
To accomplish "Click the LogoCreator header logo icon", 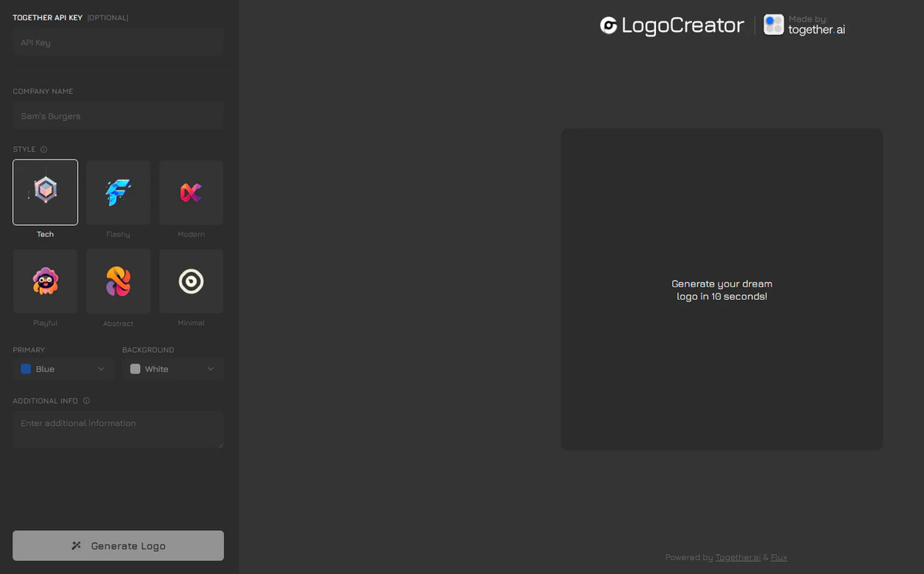I will (608, 25).
